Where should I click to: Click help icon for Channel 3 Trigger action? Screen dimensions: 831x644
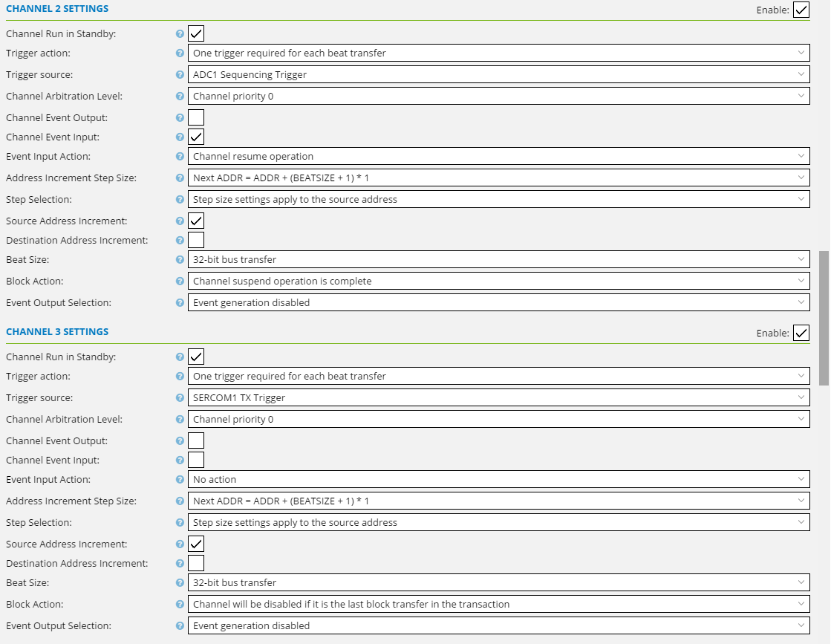(x=180, y=377)
